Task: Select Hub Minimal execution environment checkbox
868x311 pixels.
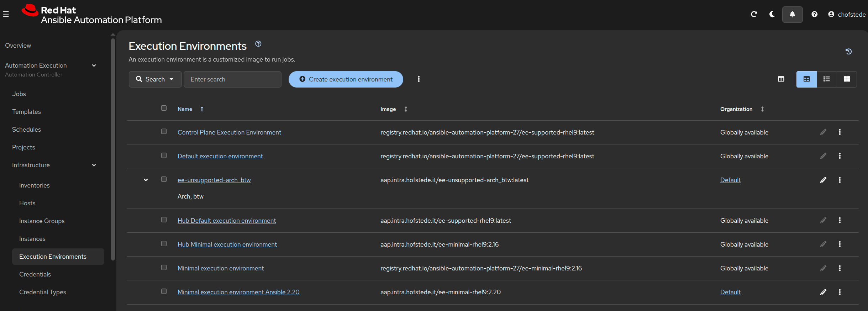Action: point(164,243)
